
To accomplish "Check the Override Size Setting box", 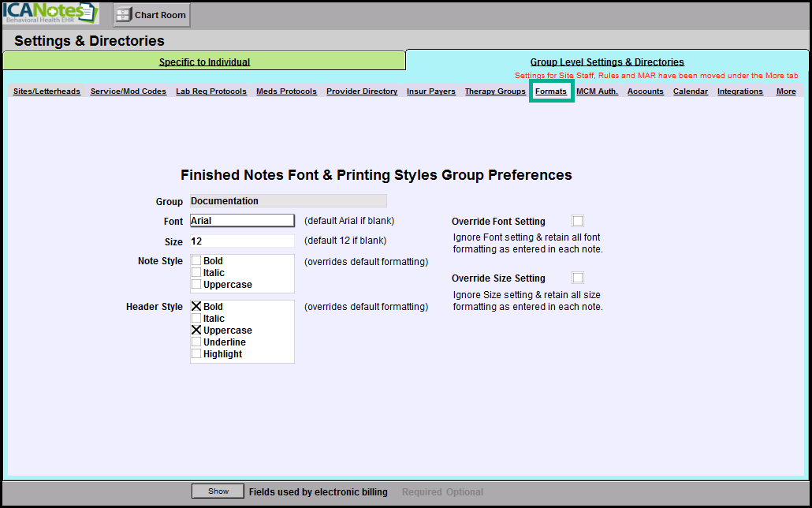I will pyautogui.click(x=578, y=278).
